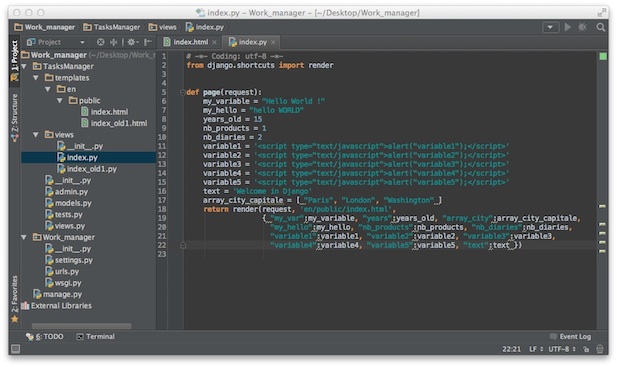
Task: Select index_old1.html in the project tree
Action: coord(114,124)
